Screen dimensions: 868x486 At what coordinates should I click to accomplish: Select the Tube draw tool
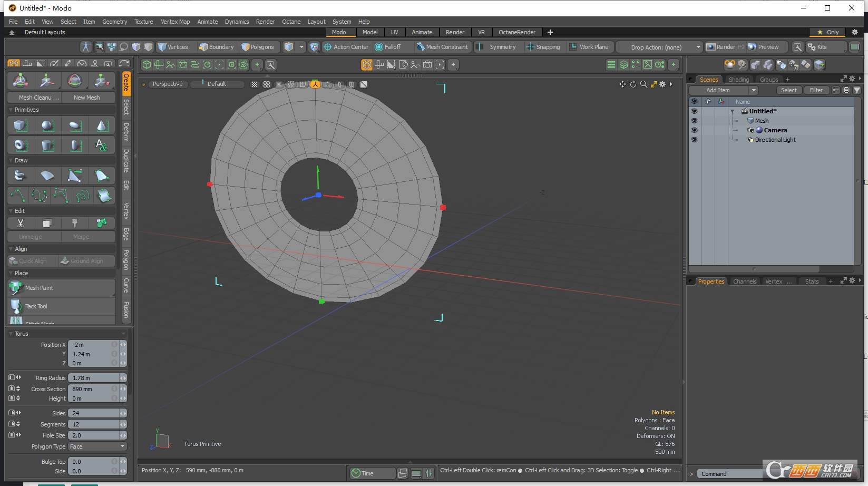[21, 176]
